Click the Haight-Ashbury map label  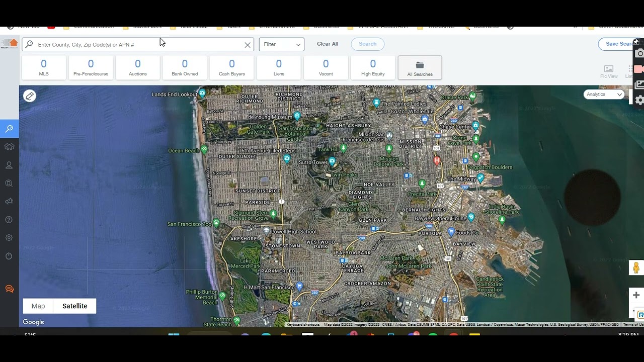349,126
